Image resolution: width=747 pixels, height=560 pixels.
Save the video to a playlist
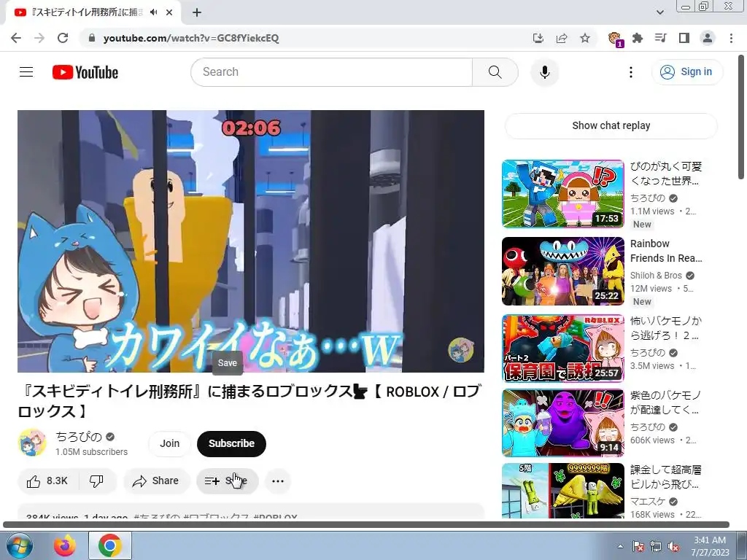(228, 481)
